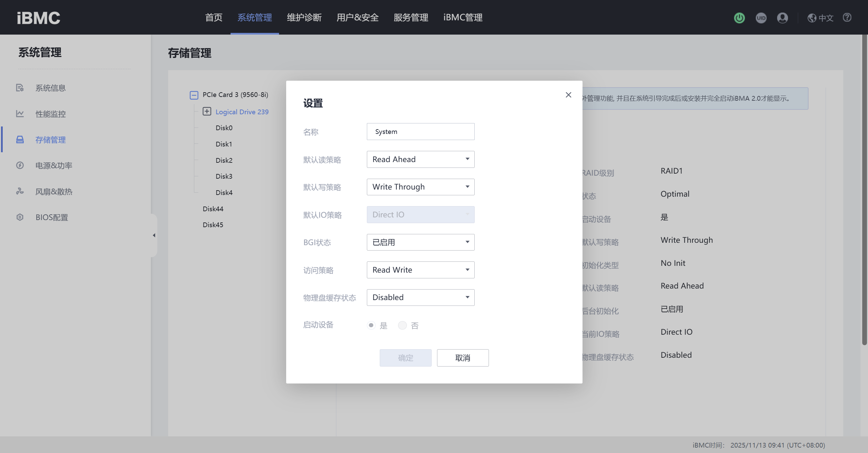Click the green power status icon
The width and height of the screenshot is (868, 453).
739,18
